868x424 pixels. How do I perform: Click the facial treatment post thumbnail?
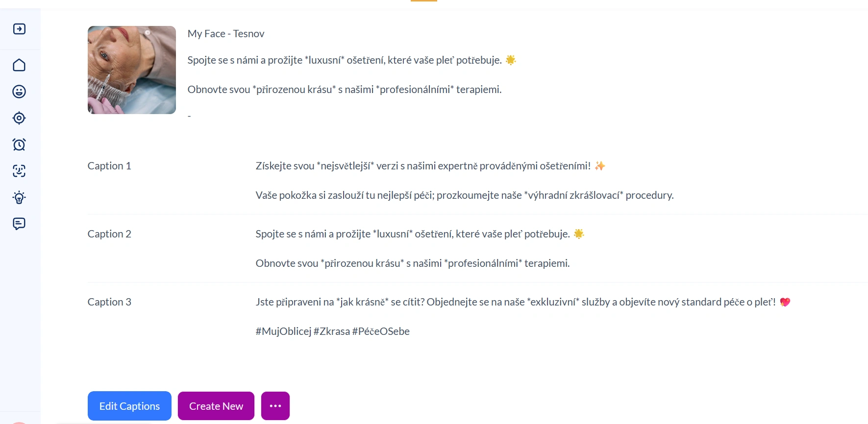click(132, 70)
